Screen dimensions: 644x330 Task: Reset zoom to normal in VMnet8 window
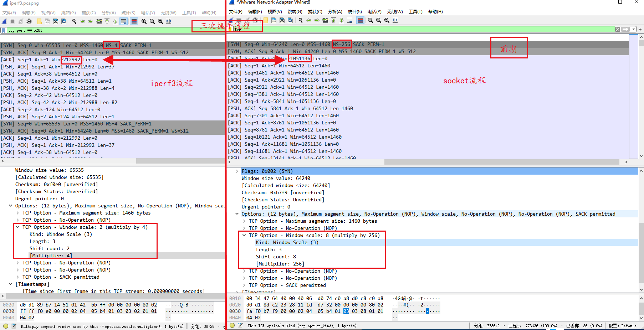tap(387, 20)
